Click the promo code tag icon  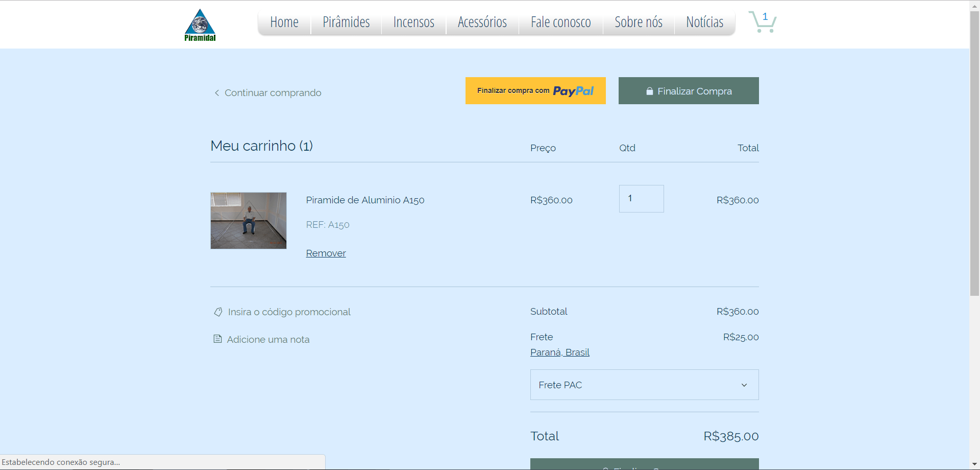click(x=218, y=312)
